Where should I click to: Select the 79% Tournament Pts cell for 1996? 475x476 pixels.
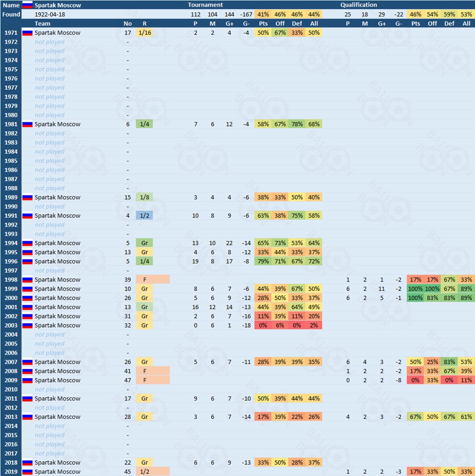(x=263, y=261)
